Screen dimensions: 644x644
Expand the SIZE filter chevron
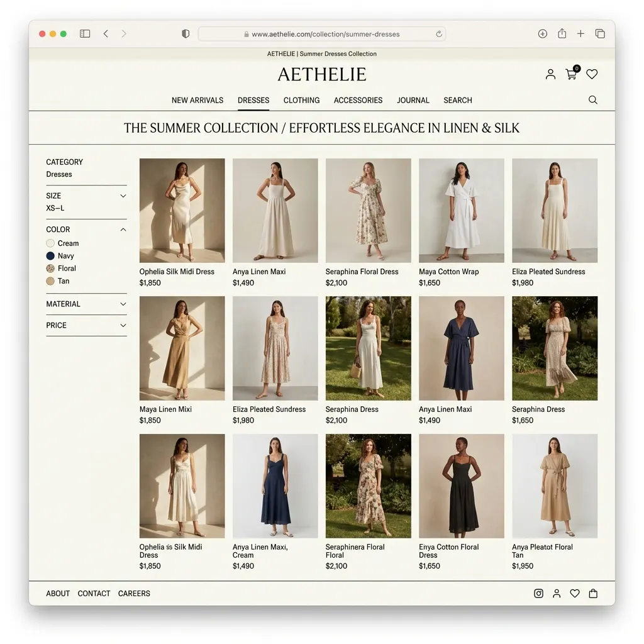(123, 196)
